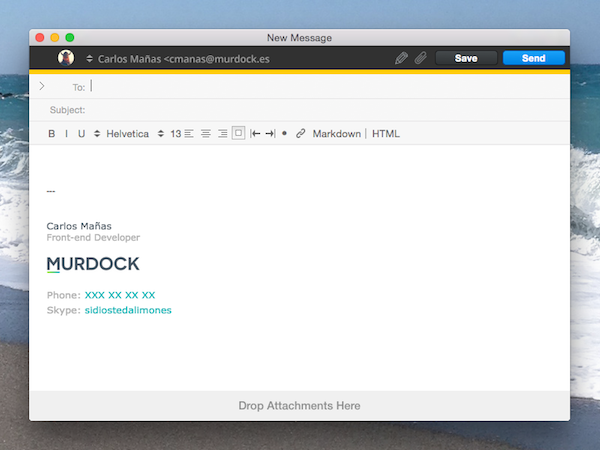Open the sender account selector arrows
The height and width of the screenshot is (450, 600).
90,59
